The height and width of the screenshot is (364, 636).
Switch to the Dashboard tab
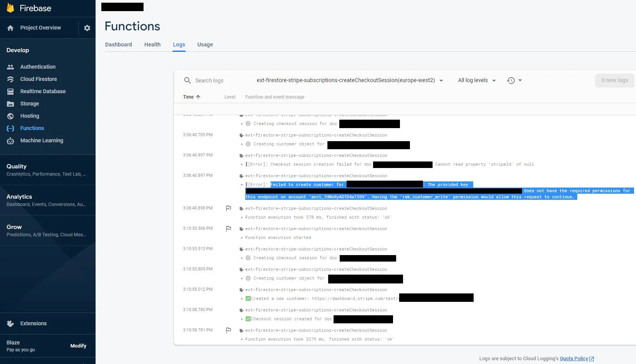tap(119, 44)
